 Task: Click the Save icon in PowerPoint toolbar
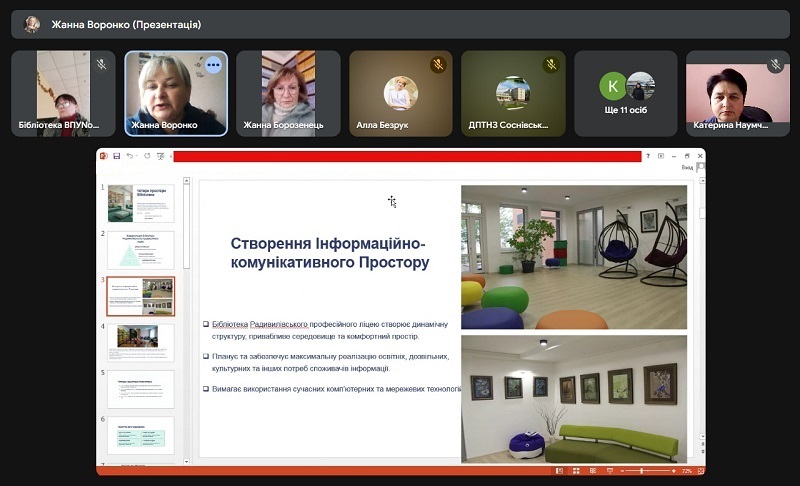point(117,156)
